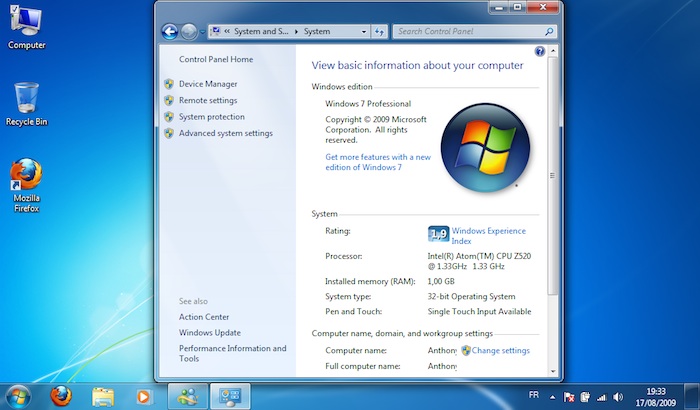
Task: Open Device Manager from the sidebar
Action: (208, 84)
